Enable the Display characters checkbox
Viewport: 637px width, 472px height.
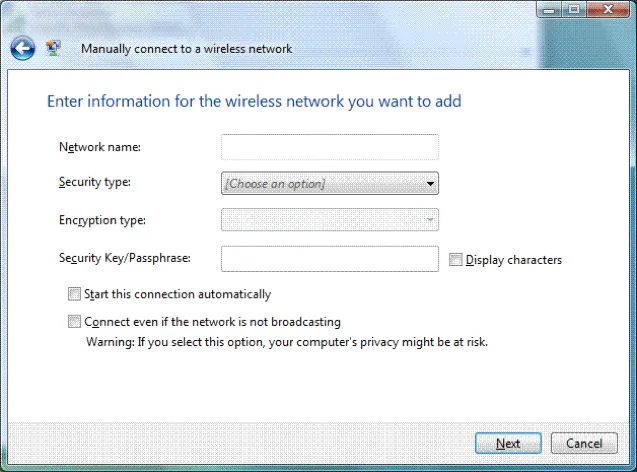coord(456,260)
